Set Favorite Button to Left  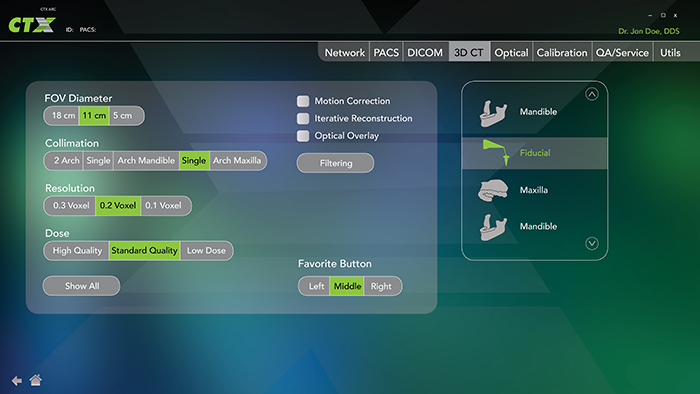point(315,286)
